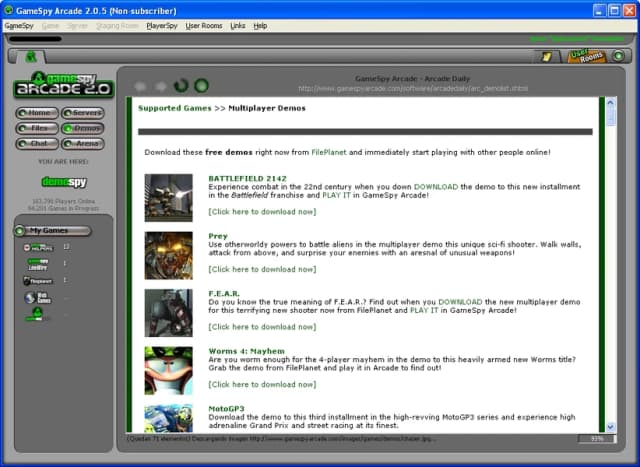Screen dimensions: 640x467
Task: Open the User Rooms menu
Action: click(204, 26)
